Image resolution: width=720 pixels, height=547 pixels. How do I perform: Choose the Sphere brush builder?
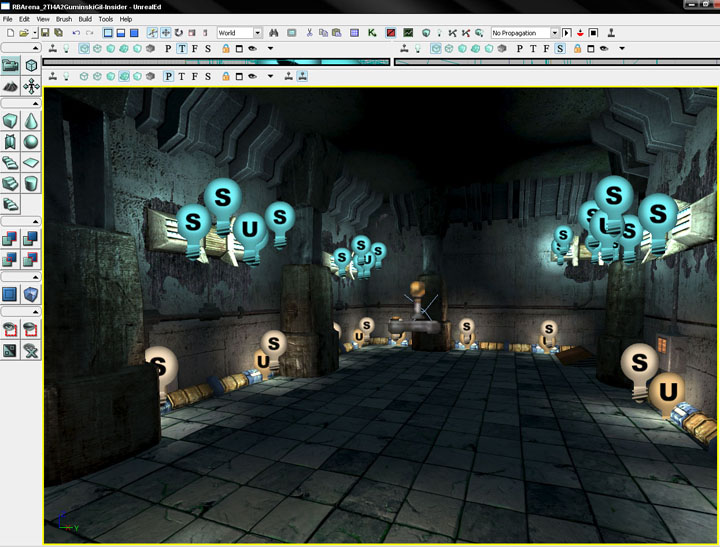[31, 141]
